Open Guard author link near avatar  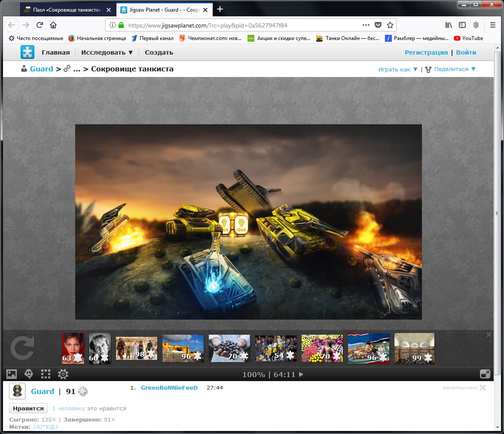pyautogui.click(x=43, y=391)
